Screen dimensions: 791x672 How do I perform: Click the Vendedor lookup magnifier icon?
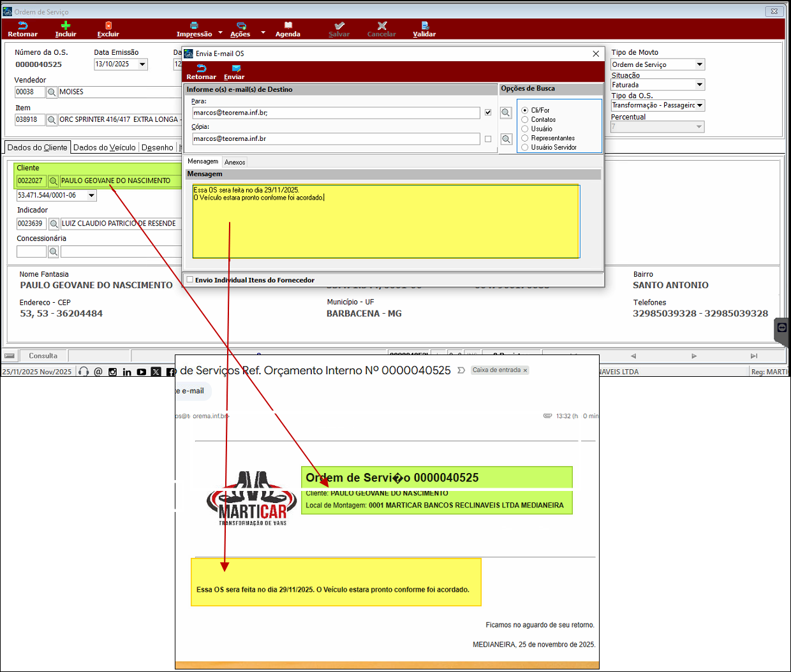(x=52, y=92)
